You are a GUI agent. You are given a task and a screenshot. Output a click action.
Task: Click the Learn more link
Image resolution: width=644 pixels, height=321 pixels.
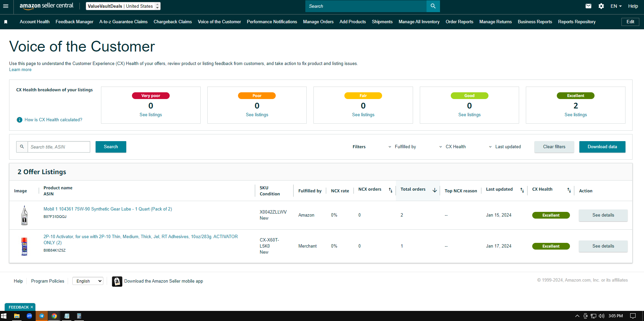(20, 70)
